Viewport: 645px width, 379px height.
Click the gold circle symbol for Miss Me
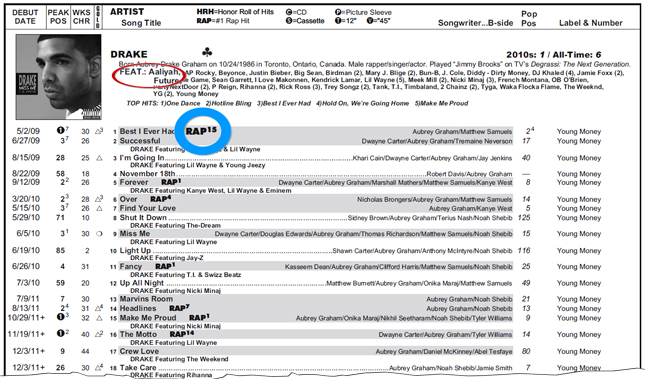click(x=99, y=233)
